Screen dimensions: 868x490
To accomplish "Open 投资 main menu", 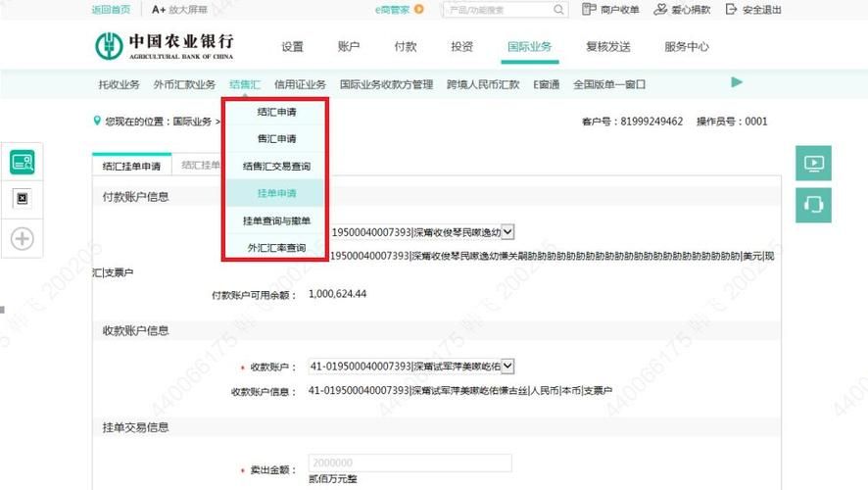I will (x=461, y=47).
